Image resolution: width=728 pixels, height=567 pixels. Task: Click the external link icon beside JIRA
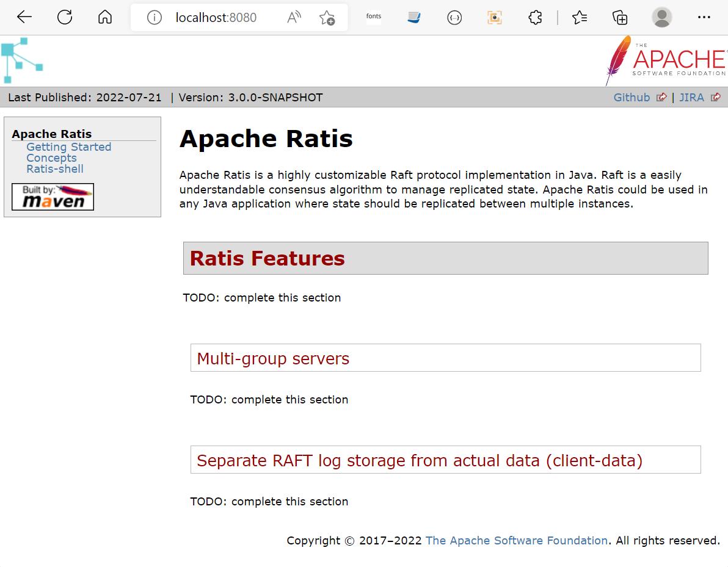716,97
